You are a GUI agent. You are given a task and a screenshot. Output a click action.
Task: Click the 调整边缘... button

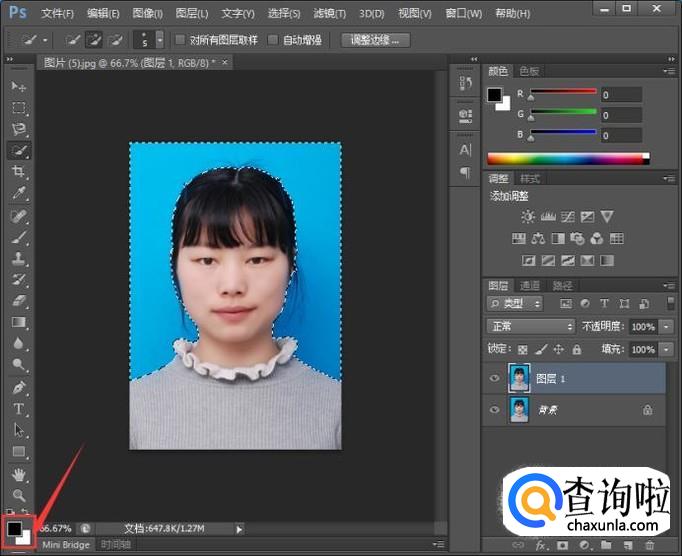(375, 41)
